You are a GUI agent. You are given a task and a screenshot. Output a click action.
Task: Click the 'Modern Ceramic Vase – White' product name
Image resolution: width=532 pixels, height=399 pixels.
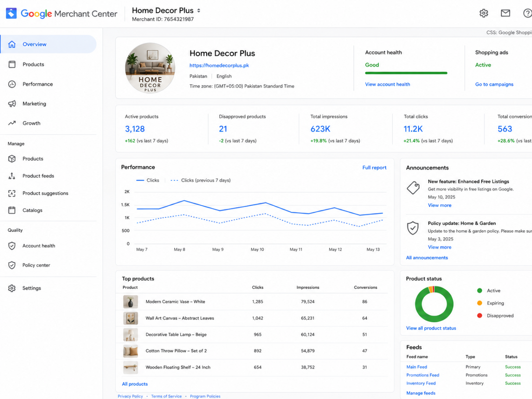pyautogui.click(x=175, y=302)
